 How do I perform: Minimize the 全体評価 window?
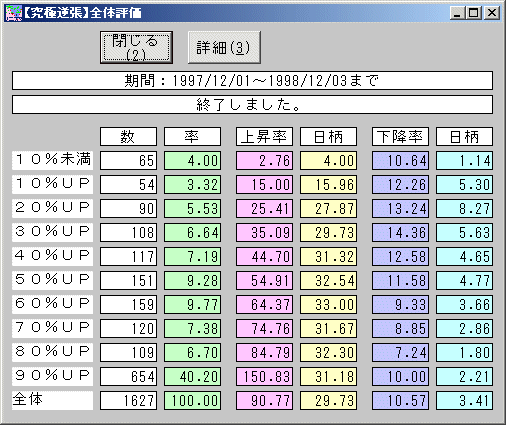(458, 13)
